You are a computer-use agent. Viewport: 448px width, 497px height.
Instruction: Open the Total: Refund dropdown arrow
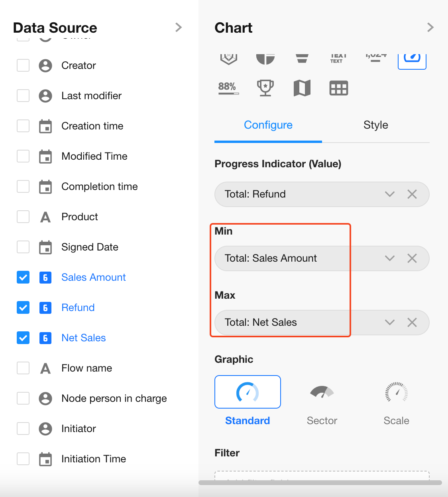point(390,194)
